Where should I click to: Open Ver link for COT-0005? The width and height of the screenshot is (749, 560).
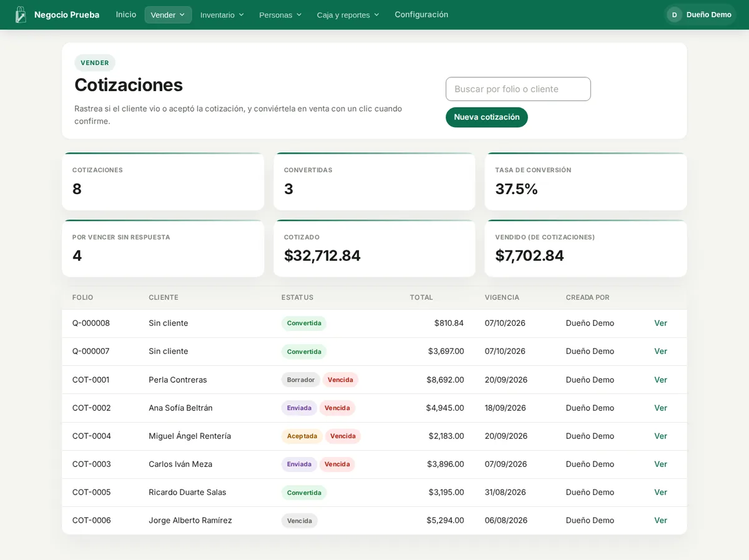(660, 492)
